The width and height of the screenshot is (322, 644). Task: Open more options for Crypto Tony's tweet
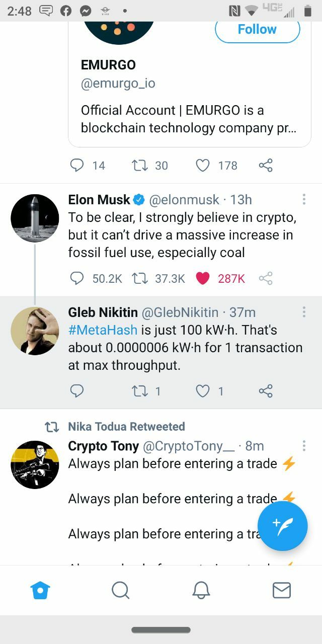click(x=304, y=446)
